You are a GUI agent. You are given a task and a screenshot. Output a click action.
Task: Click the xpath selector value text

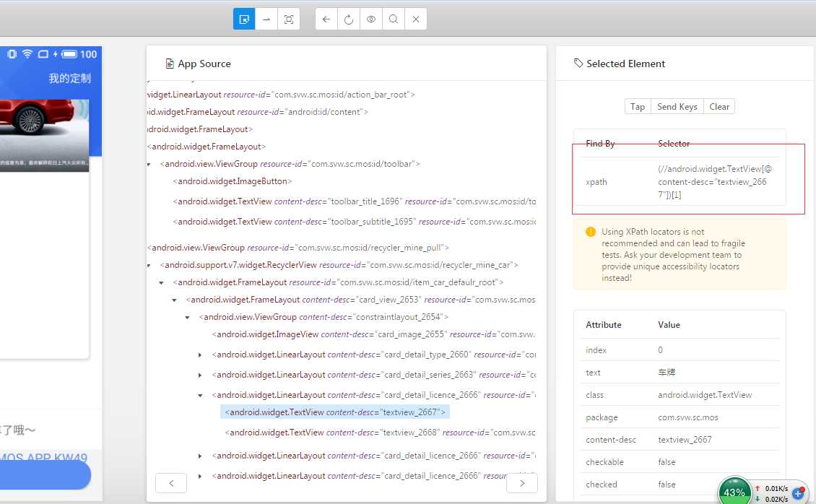pyautogui.click(x=714, y=182)
